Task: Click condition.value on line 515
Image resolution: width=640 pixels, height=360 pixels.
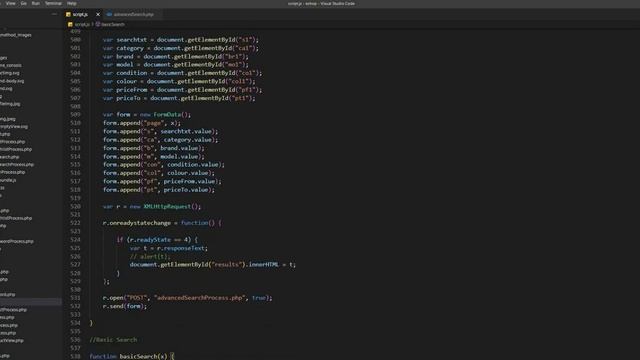Action: 193,164
